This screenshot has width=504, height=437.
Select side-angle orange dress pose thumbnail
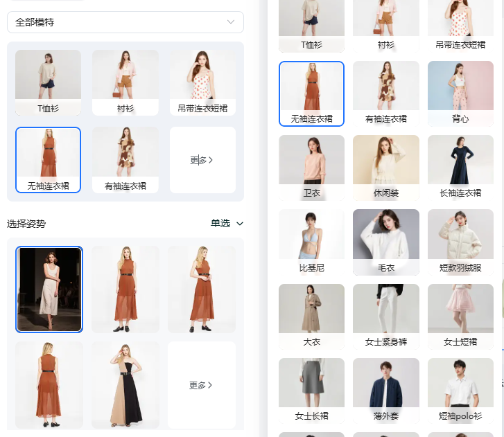(x=202, y=289)
